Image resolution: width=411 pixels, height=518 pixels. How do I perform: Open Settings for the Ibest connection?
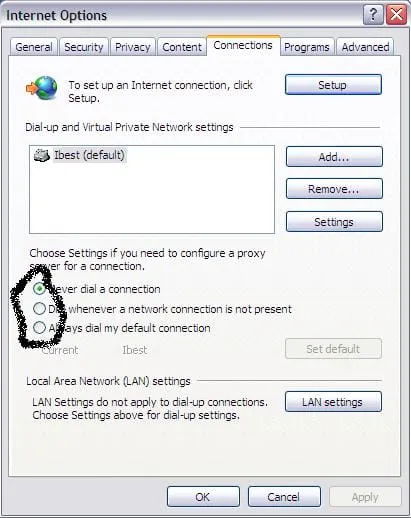334,221
